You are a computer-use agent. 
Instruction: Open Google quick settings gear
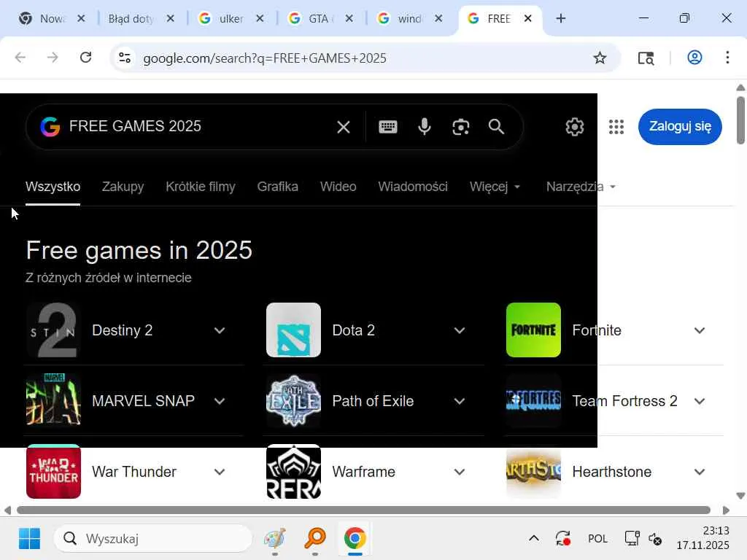click(575, 127)
